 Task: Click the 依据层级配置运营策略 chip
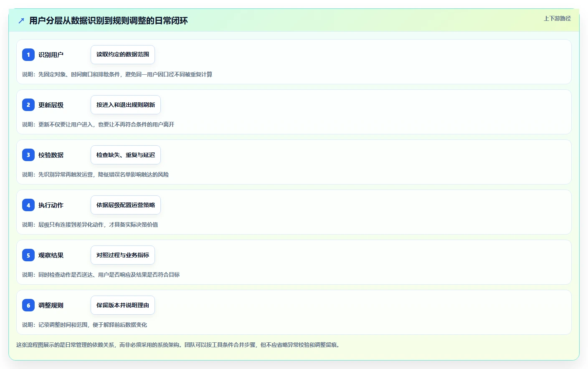(126, 205)
